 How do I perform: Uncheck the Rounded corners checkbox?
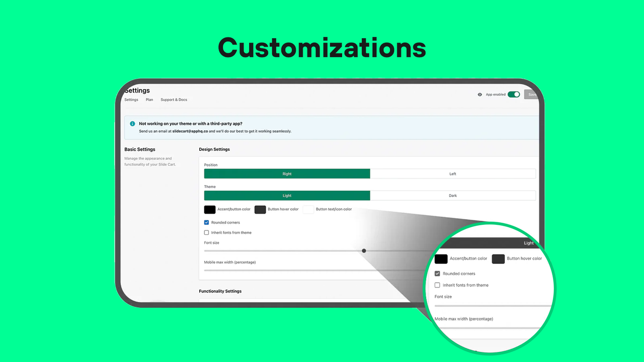(206, 222)
